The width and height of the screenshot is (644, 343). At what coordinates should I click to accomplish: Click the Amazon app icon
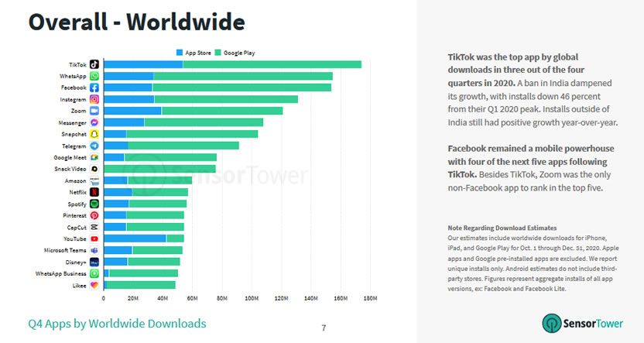point(94,180)
